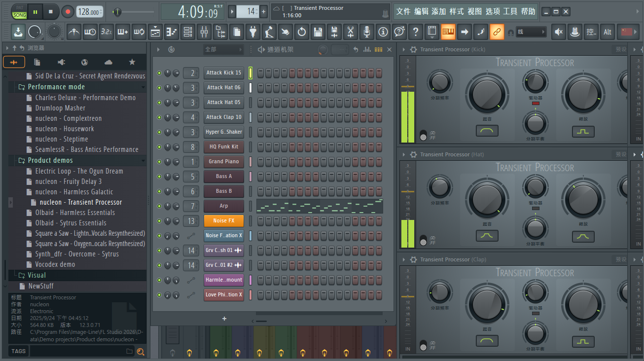Viewport: 644px width, 361px height.
Task: Click the orange magnifier search icon in browser
Action: point(141,352)
